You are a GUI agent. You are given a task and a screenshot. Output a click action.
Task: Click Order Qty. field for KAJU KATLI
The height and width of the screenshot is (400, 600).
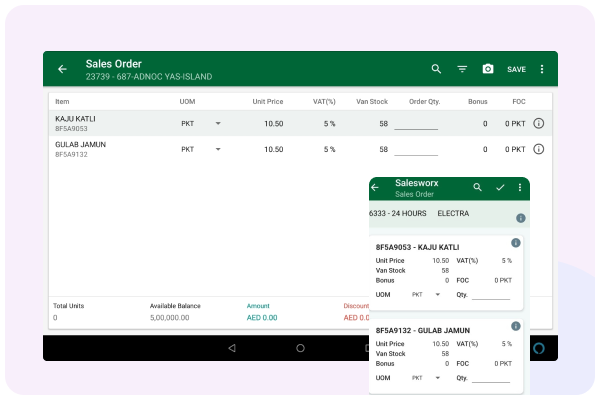pyautogui.click(x=415, y=124)
